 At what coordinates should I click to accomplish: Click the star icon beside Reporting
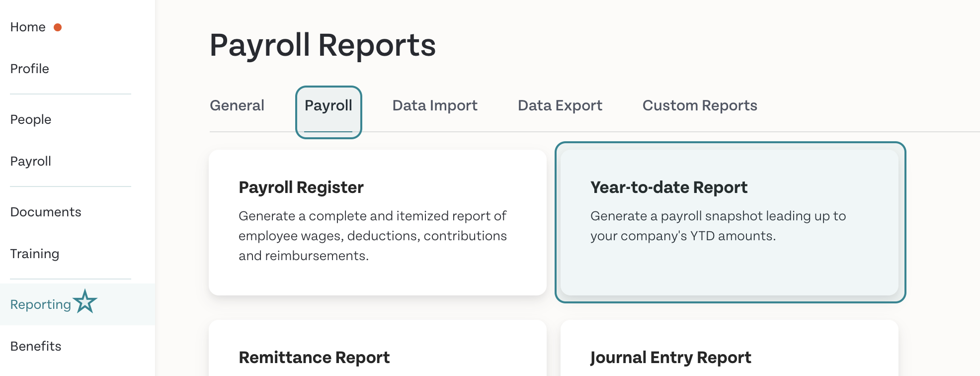[x=85, y=301]
